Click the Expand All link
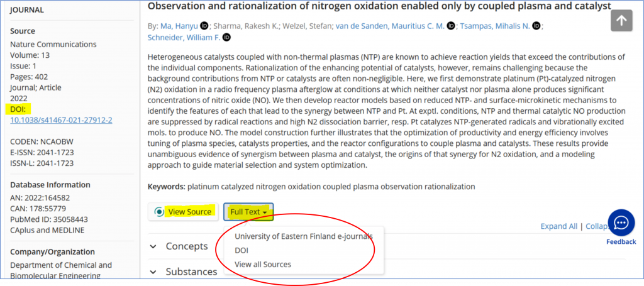The height and width of the screenshot is (286, 644). click(x=558, y=226)
